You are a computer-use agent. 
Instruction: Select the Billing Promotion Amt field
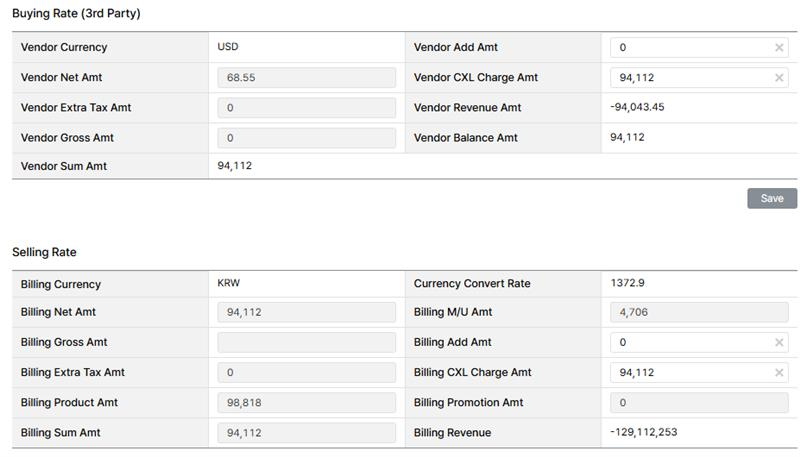[x=699, y=403]
